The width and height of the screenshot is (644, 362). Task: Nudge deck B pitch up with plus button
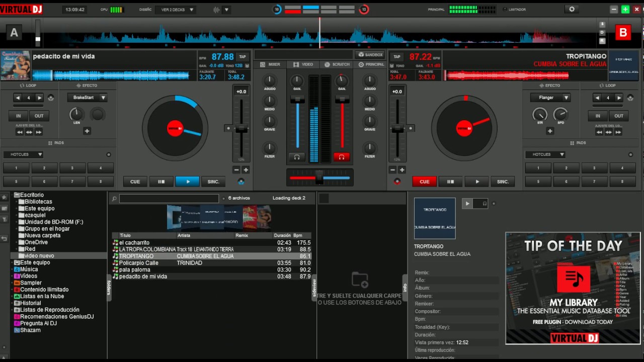click(402, 170)
